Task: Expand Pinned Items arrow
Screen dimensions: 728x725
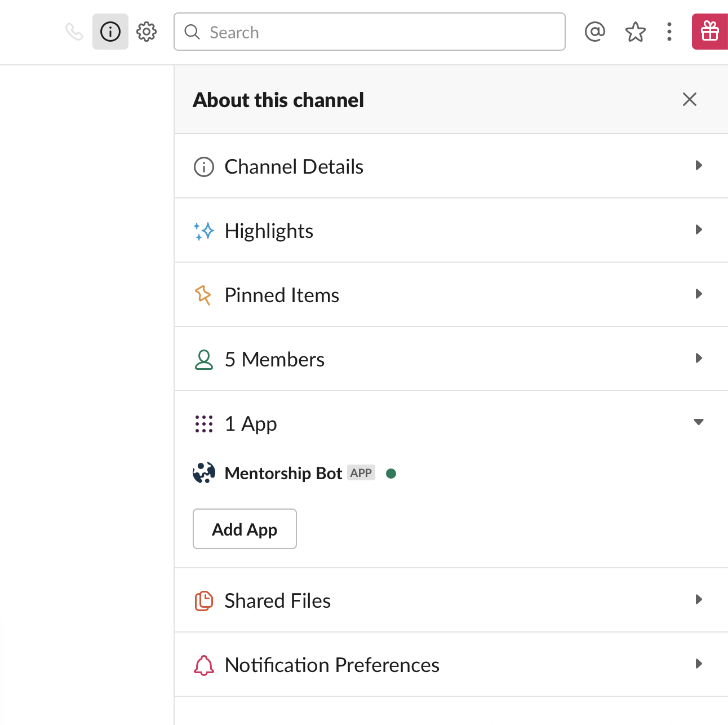Action: 699,294
